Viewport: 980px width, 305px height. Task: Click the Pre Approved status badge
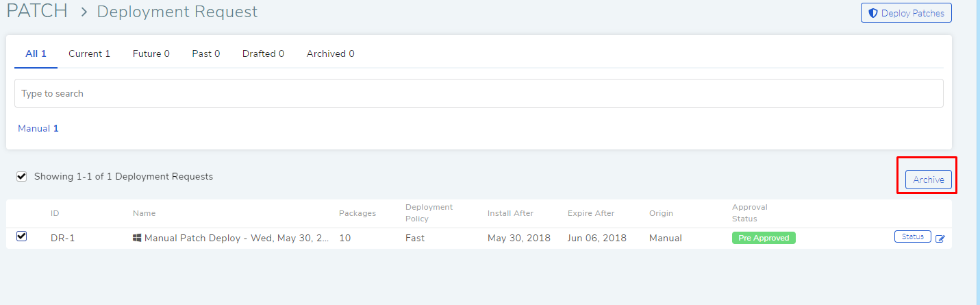(x=764, y=238)
